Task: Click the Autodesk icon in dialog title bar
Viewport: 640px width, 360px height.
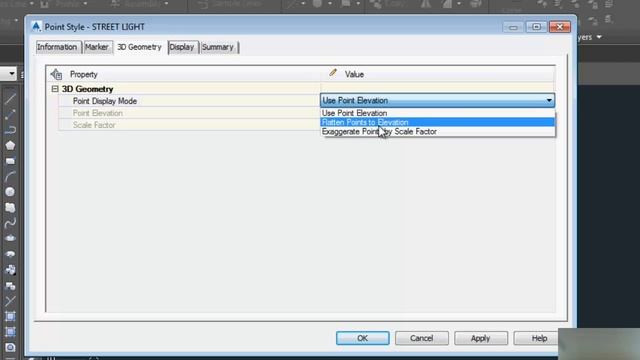Action: coord(36,27)
